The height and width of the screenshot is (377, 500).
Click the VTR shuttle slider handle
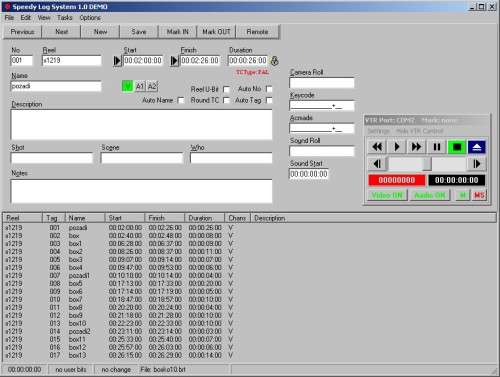pos(427,164)
